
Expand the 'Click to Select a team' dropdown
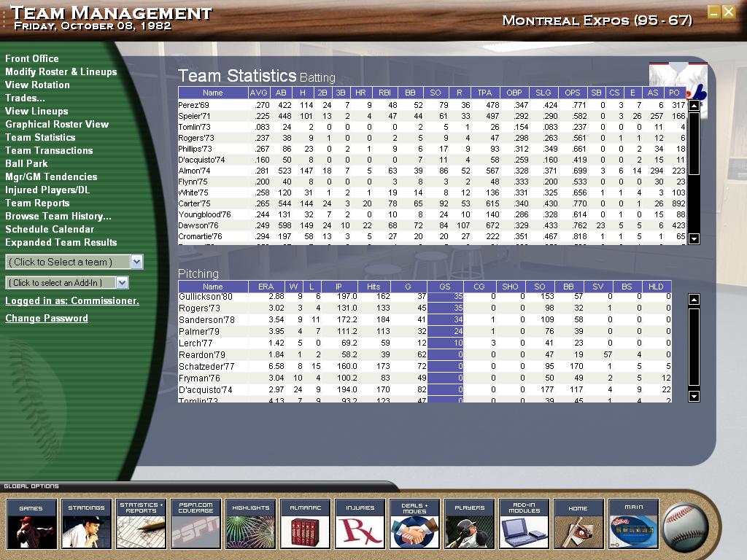point(136,262)
